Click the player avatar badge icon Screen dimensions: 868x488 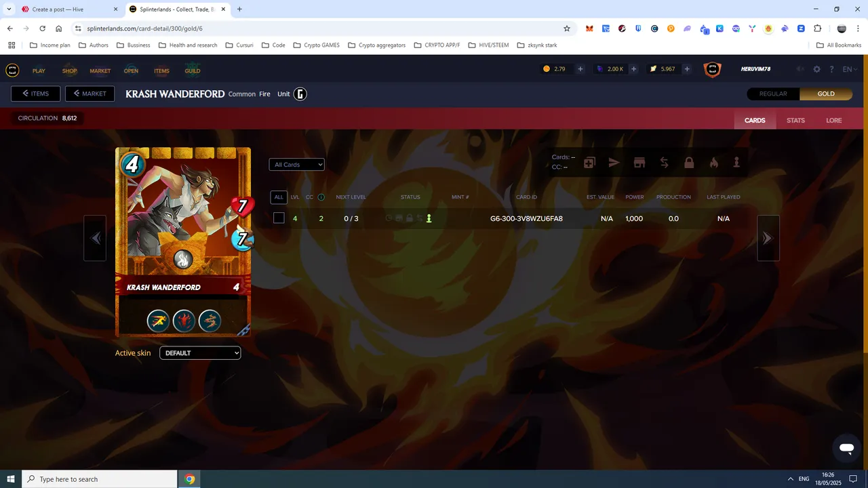tap(712, 69)
